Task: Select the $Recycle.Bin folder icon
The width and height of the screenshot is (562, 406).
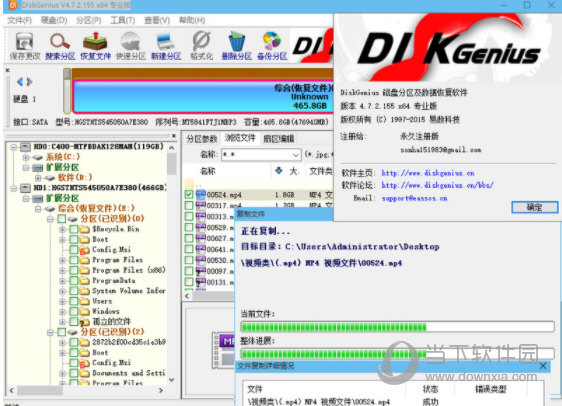Action: click(85, 229)
